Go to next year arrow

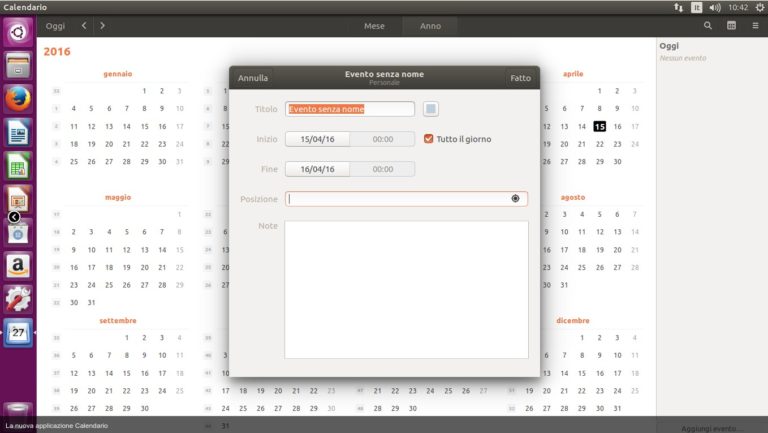pyautogui.click(x=102, y=25)
